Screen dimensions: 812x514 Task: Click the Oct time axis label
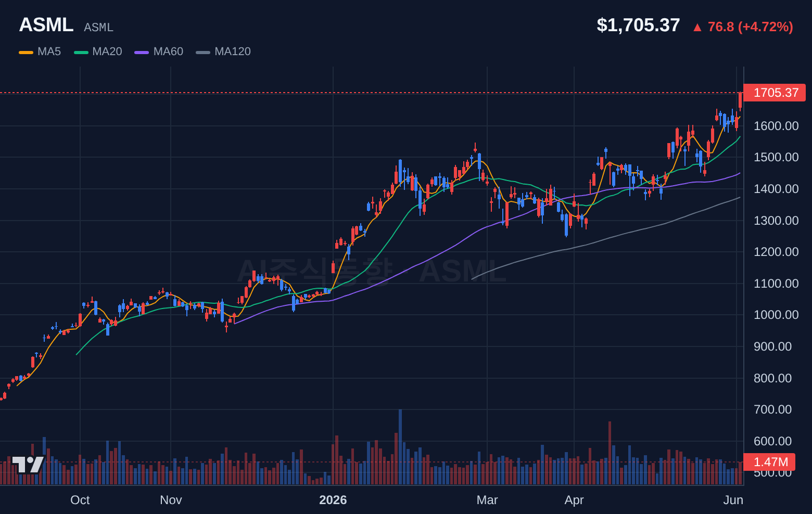click(80, 500)
